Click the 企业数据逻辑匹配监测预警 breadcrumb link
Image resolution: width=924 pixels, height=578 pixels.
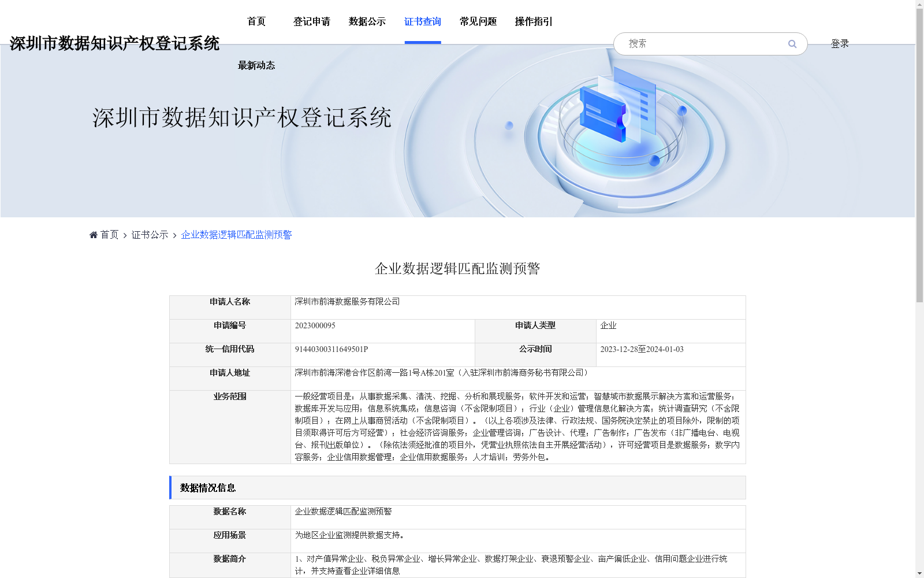tap(237, 235)
